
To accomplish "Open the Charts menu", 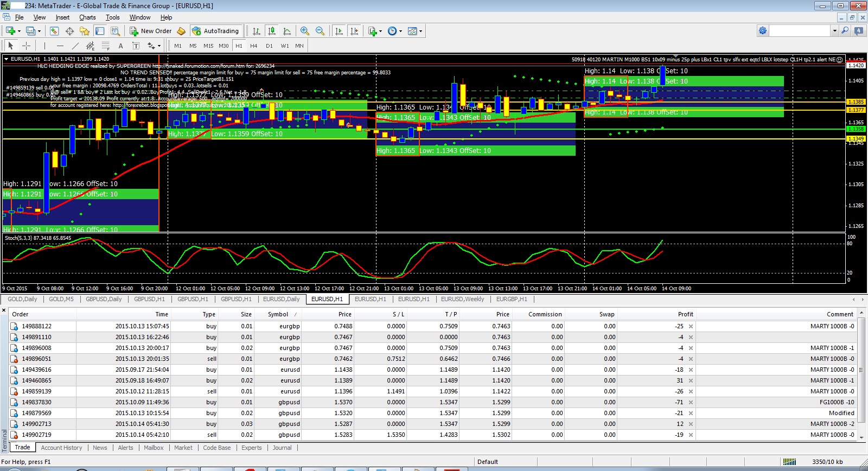I will [x=87, y=17].
